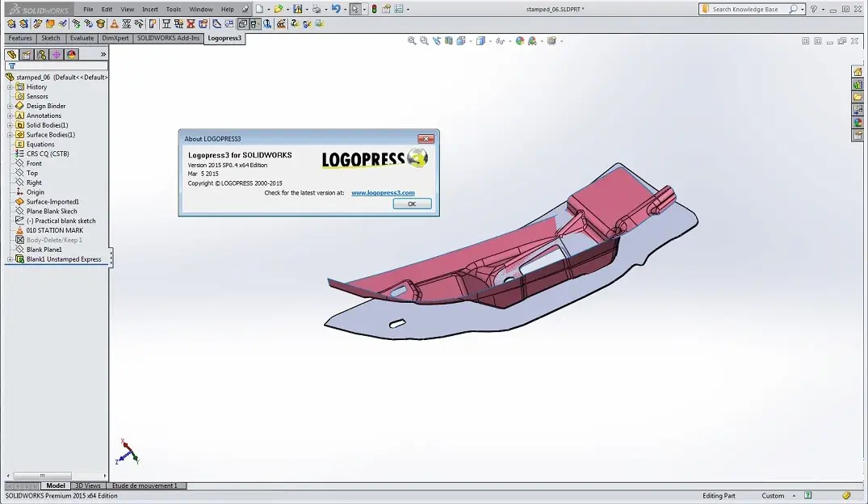Open the DimXpertManager crosshair tab
868x504 pixels.
tap(57, 54)
